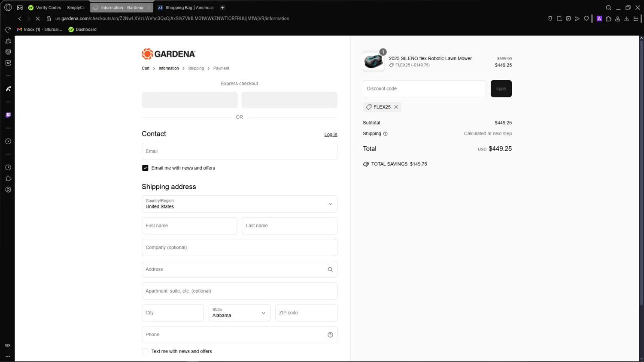This screenshot has height=362, width=644.
Task: Open the purple A extension icon
Action: pos(599,18)
